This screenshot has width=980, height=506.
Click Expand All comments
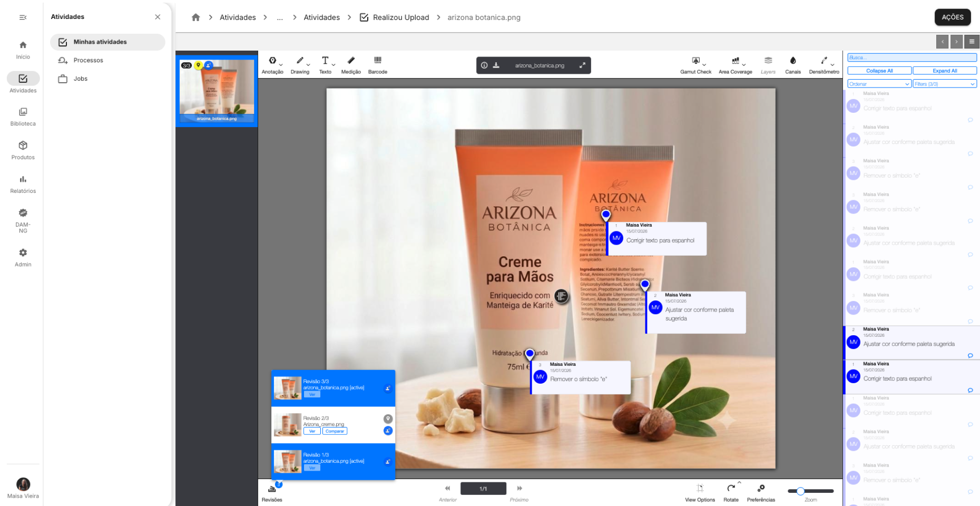tap(945, 71)
